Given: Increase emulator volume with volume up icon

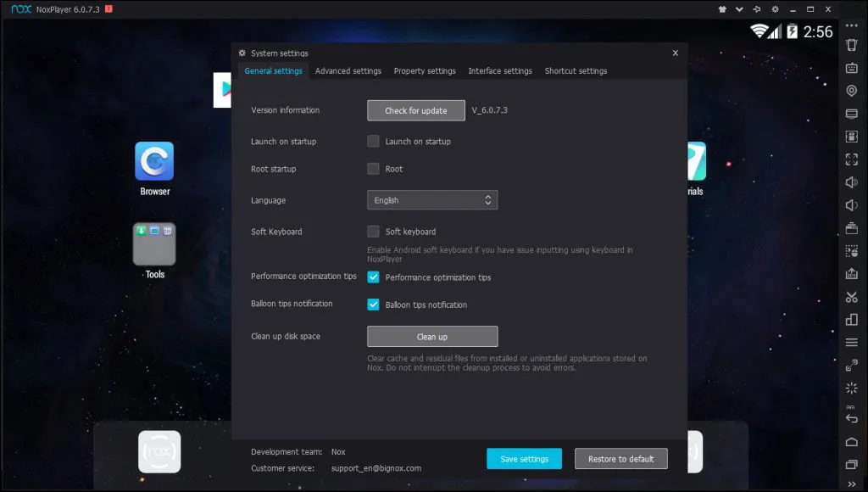Looking at the screenshot, I should [x=851, y=182].
